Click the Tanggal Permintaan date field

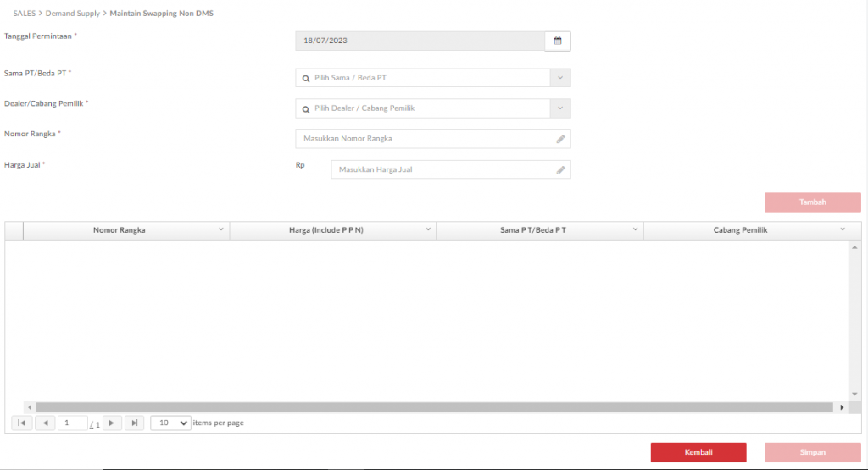coord(420,41)
